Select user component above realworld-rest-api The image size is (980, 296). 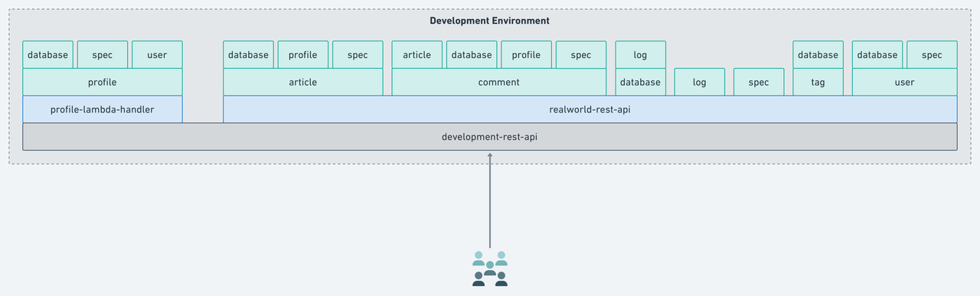(x=905, y=82)
